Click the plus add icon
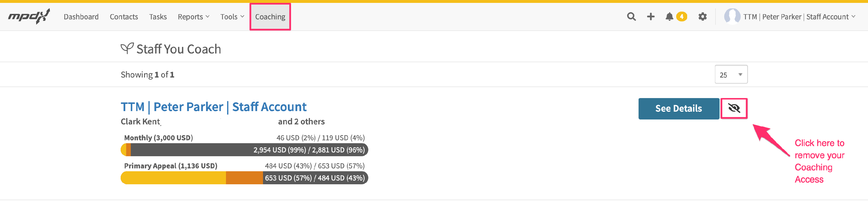The image size is (868, 208). pos(651,16)
